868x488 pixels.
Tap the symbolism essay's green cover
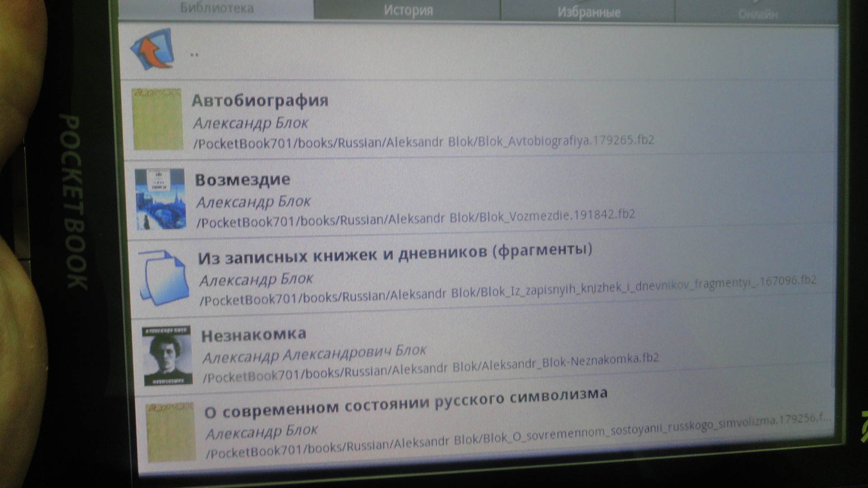[171, 432]
